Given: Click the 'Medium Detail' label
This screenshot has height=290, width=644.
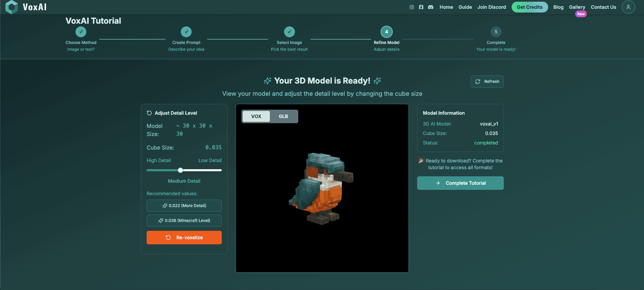Looking at the screenshot, I should tap(184, 181).
